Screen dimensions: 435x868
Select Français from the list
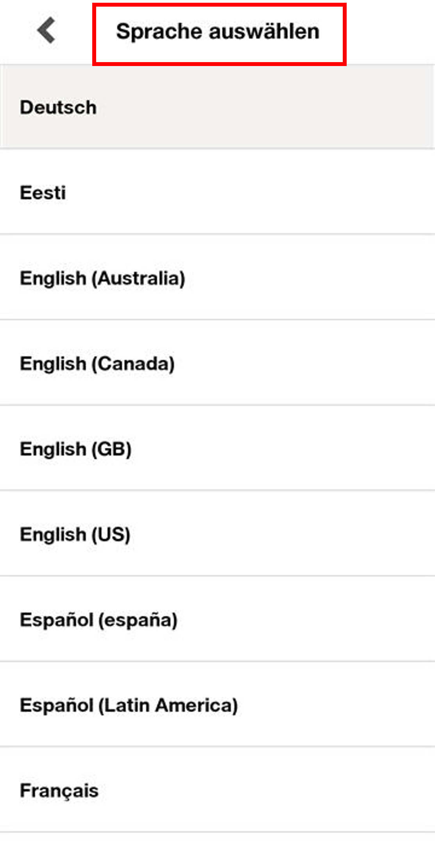coord(217,790)
